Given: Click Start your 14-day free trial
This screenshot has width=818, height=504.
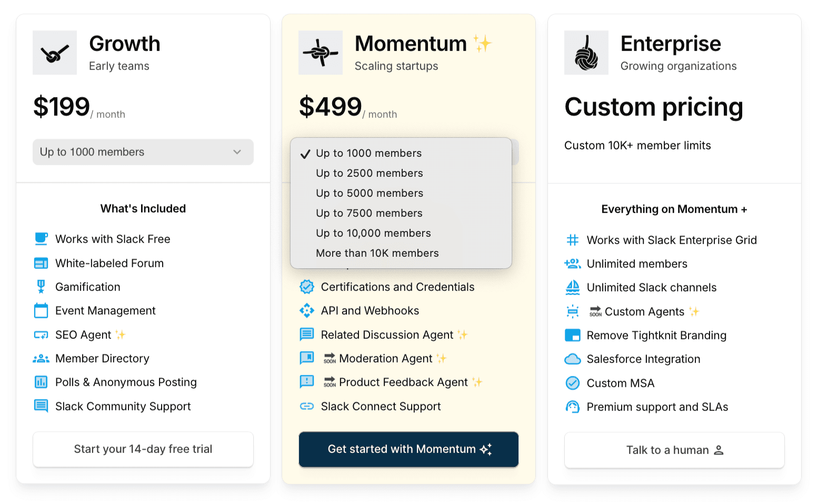Looking at the screenshot, I should pos(143,449).
